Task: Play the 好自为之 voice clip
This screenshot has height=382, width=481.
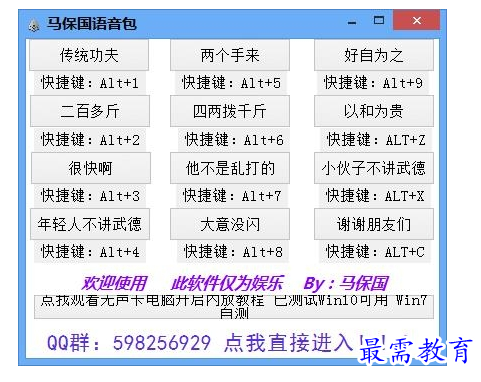Action: [x=374, y=55]
